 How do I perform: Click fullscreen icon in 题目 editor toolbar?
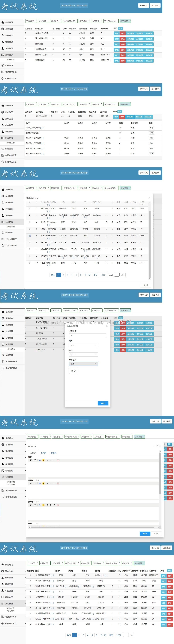pos(58,460)
